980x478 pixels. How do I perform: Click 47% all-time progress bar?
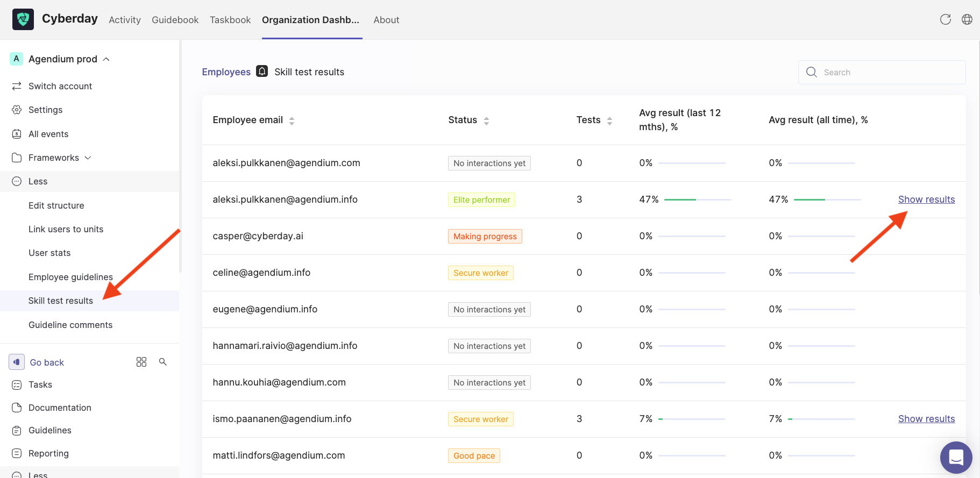coord(827,199)
